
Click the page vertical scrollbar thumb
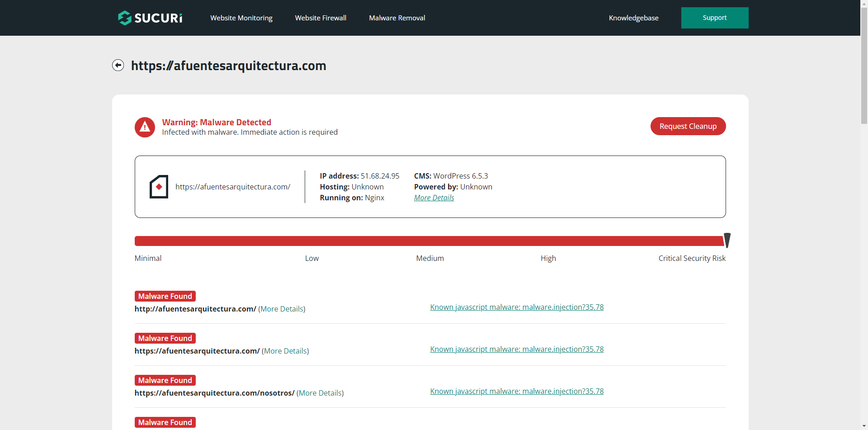[864, 66]
